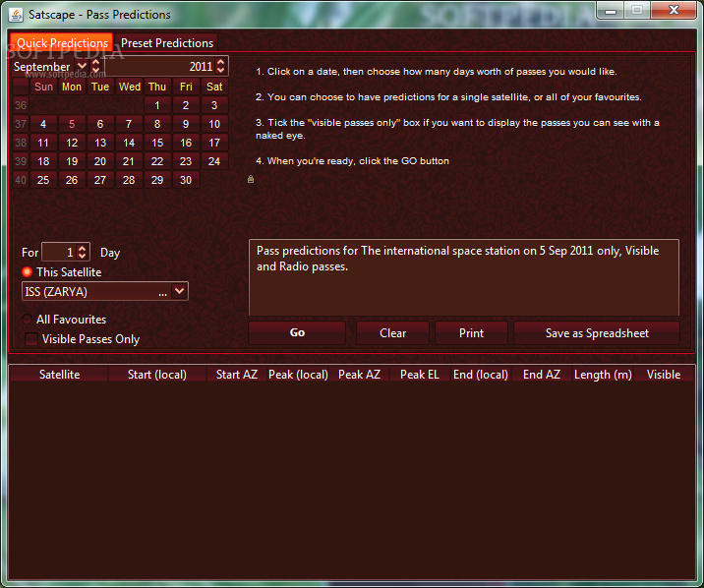Click the End (local) column header

(481, 375)
